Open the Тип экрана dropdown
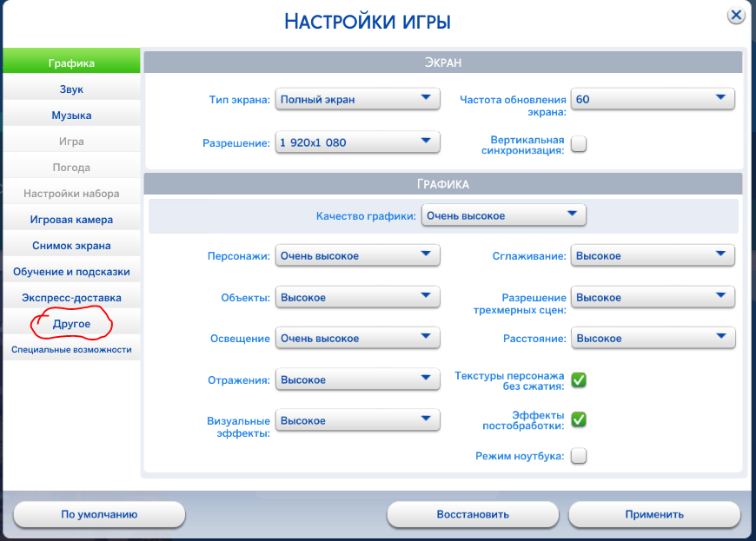This screenshot has width=756, height=541. (x=357, y=99)
